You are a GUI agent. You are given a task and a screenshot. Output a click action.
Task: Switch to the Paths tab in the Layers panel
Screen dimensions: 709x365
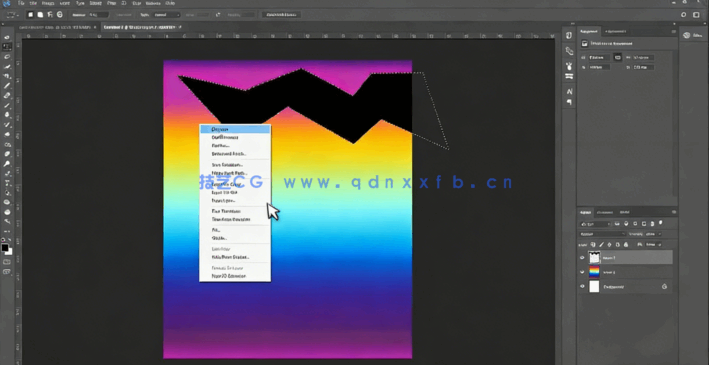624,212
